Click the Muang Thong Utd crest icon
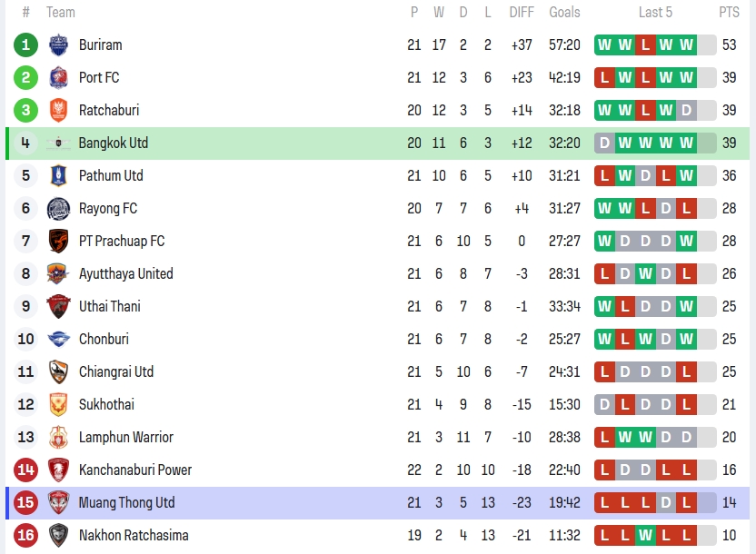Image resolution: width=756 pixels, height=554 pixels. (x=58, y=502)
